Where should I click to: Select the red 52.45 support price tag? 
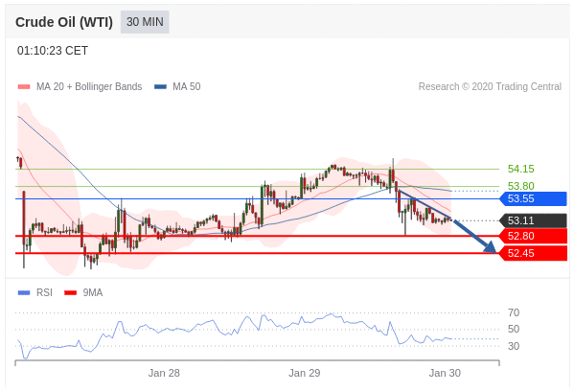coord(533,253)
